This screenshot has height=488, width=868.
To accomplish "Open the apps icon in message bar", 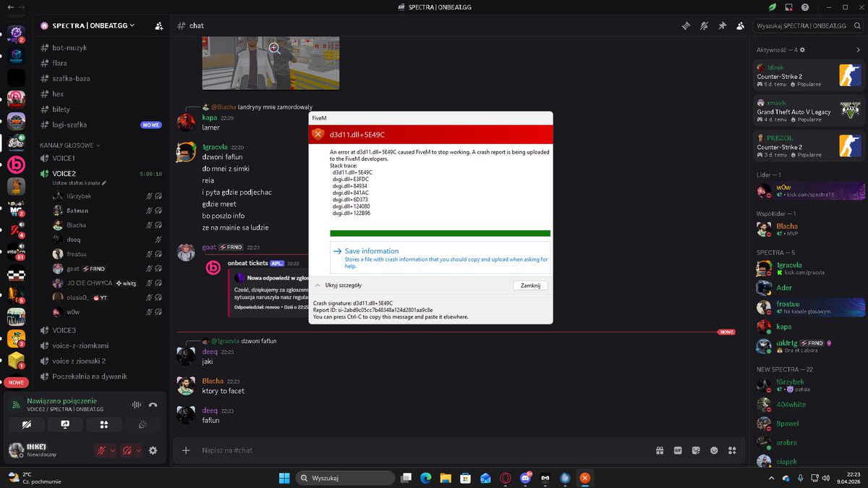I will [x=733, y=450].
